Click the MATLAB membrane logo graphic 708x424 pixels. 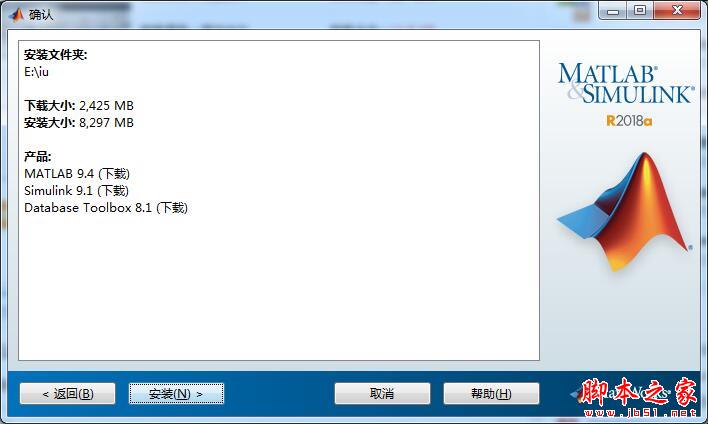(x=625, y=211)
